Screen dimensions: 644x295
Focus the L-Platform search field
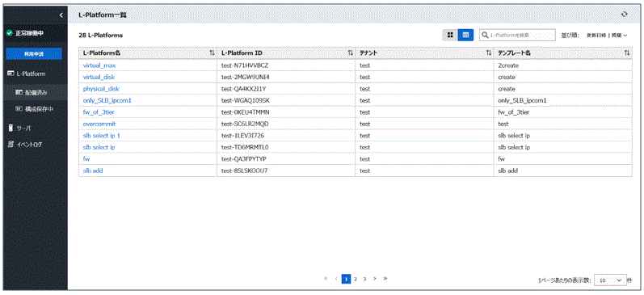[517, 36]
